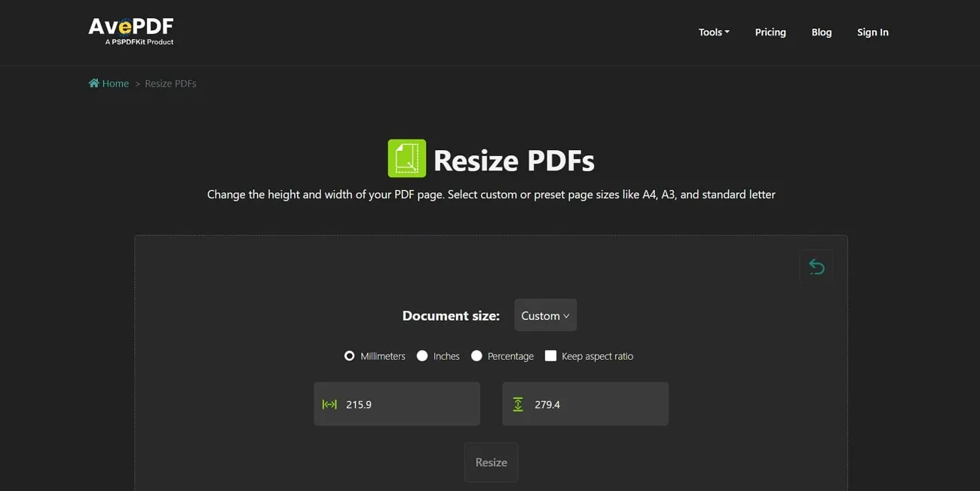Select the Millimeters radio button
The width and height of the screenshot is (980, 491).
point(349,355)
